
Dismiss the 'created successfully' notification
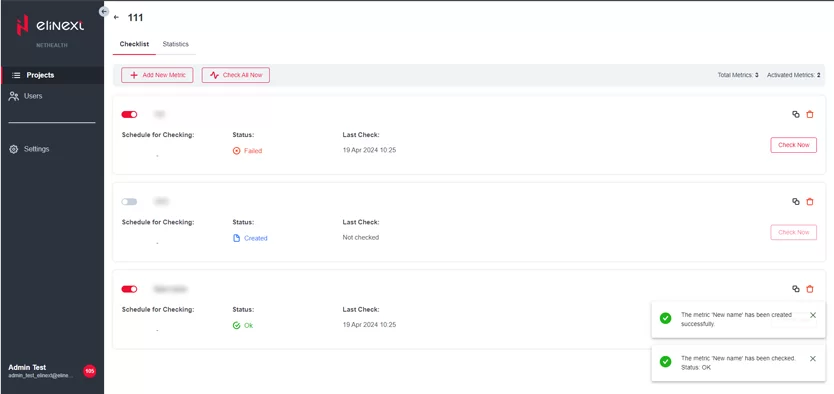tap(813, 315)
